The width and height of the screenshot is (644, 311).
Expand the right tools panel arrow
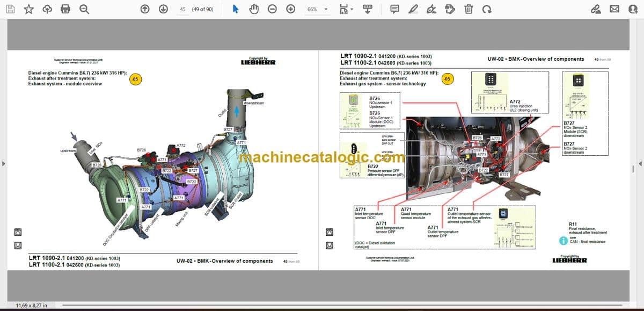(640, 164)
